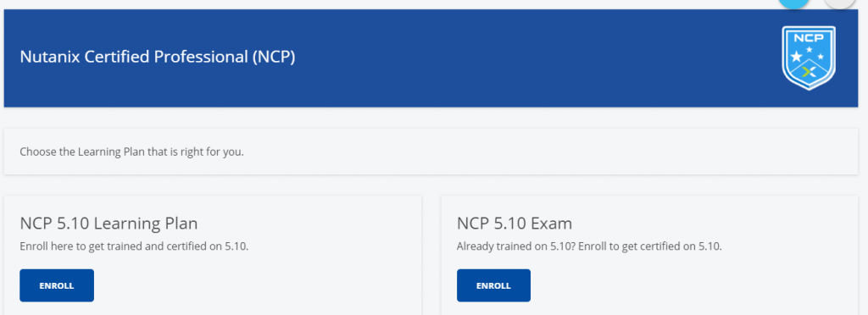Image resolution: width=868 pixels, height=315 pixels.
Task: Click the largest white star on badge
Action: 796,56
